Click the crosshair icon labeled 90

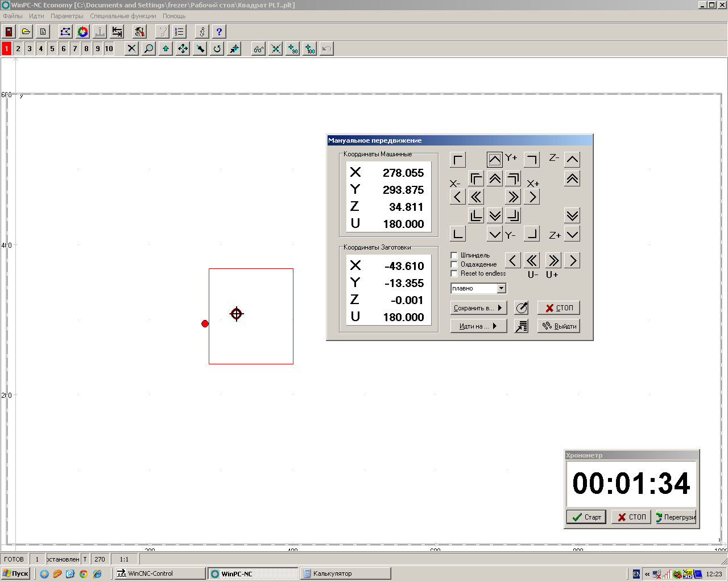292,49
